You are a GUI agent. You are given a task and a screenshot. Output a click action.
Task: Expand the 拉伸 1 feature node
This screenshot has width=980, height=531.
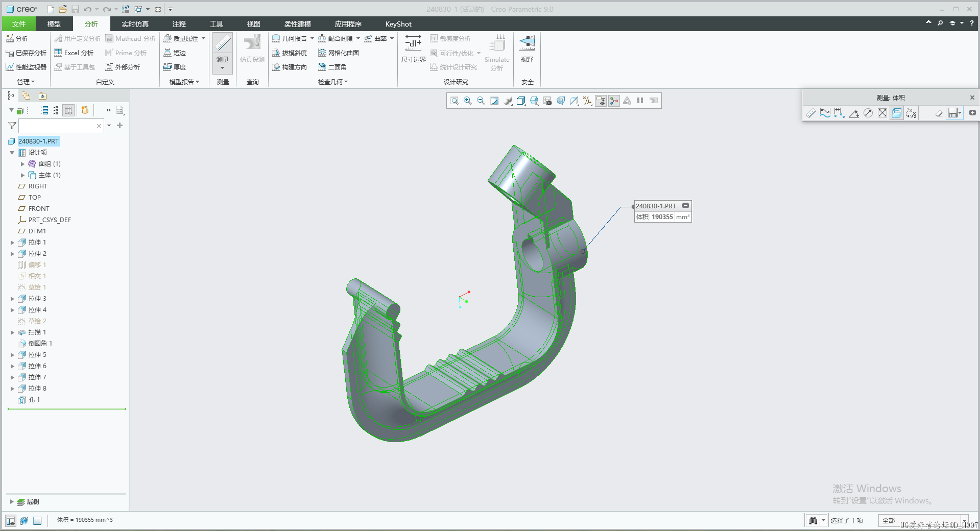12,243
